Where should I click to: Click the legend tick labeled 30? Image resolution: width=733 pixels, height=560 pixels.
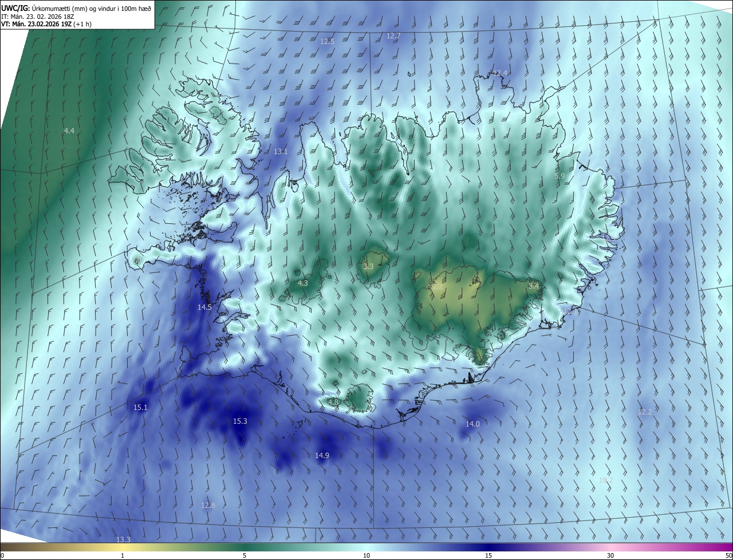pyautogui.click(x=610, y=555)
